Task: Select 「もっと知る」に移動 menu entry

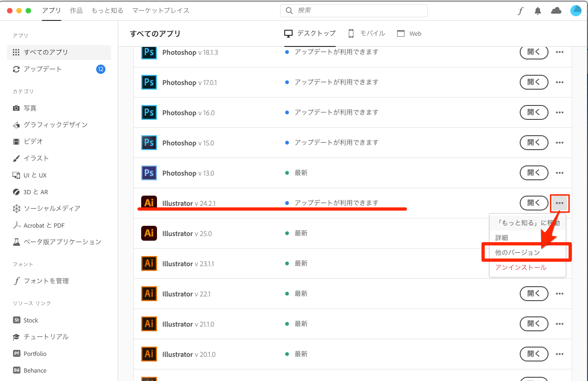Action: click(527, 223)
